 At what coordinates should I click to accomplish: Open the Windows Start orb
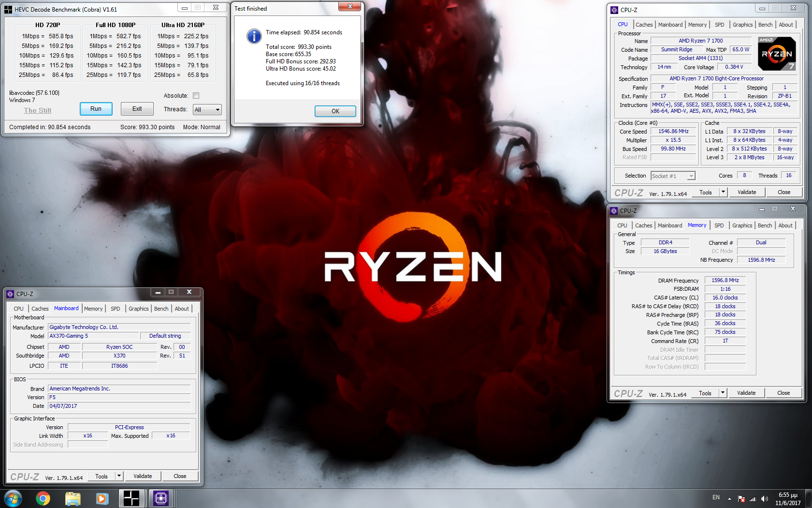(13, 498)
